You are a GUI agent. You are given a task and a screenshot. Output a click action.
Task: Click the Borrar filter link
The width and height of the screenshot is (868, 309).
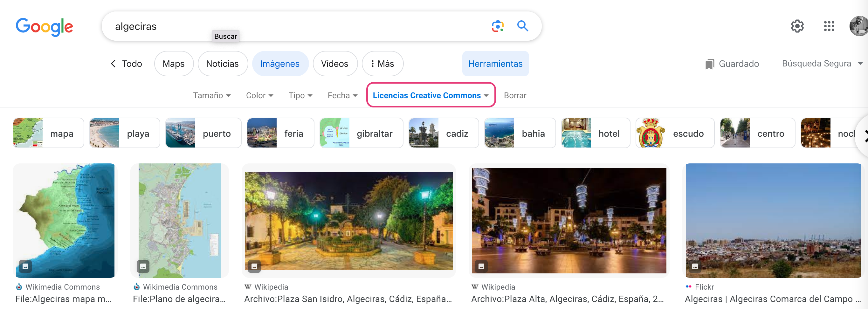coord(515,95)
